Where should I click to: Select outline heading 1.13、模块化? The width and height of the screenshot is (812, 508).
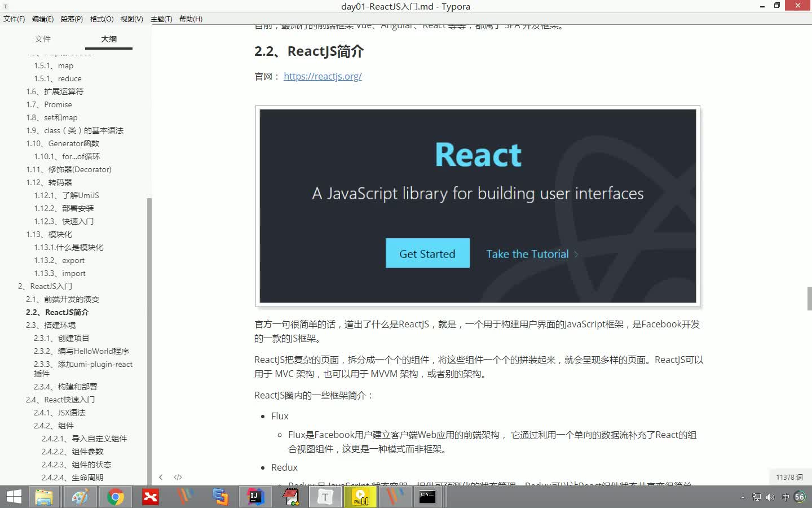pos(49,234)
